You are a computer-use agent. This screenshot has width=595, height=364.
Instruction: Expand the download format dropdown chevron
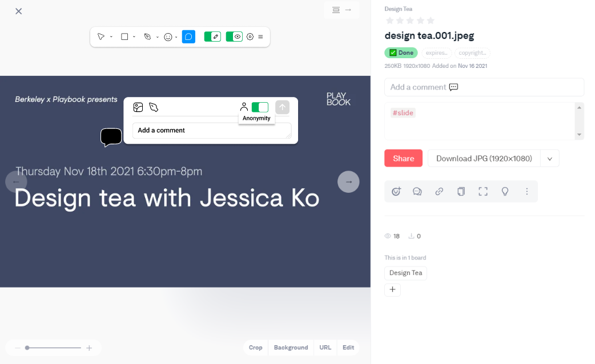[x=550, y=159]
